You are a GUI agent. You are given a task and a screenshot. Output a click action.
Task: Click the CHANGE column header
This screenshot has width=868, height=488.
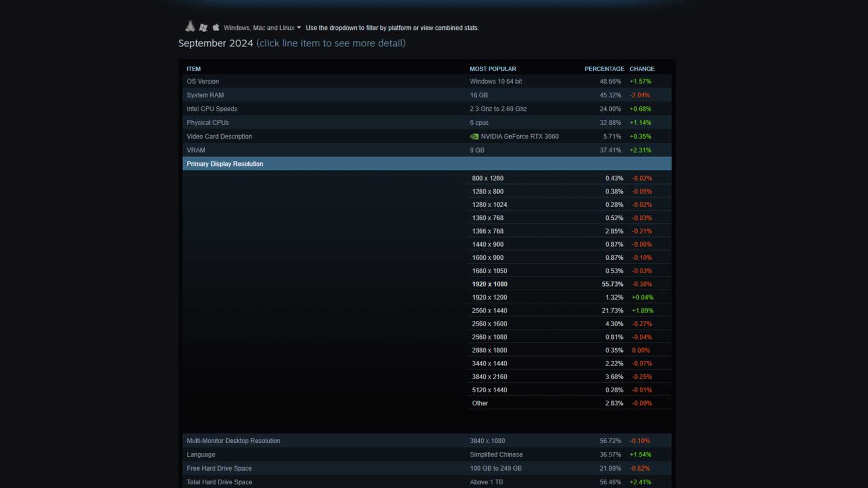642,69
